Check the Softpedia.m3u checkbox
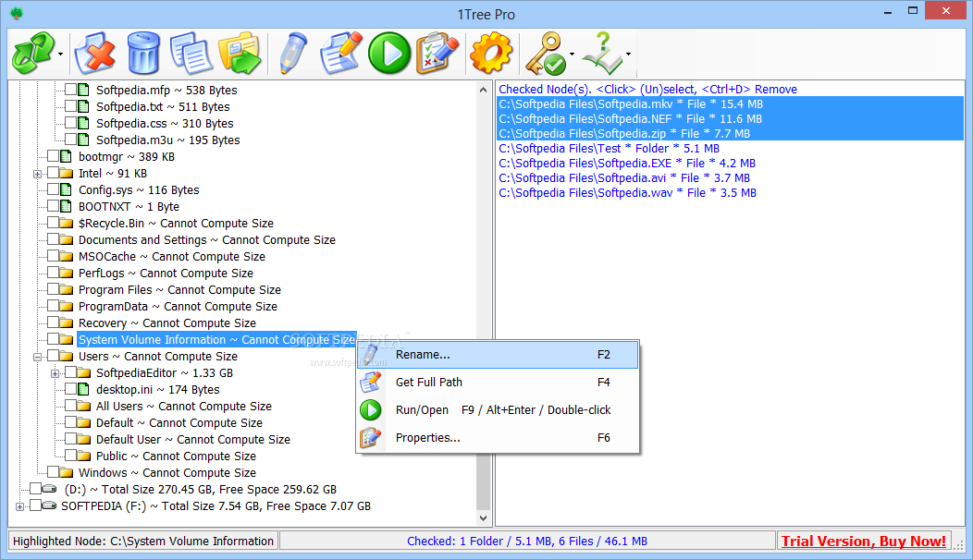The width and height of the screenshot is (973, 560). tap(70, 140)
